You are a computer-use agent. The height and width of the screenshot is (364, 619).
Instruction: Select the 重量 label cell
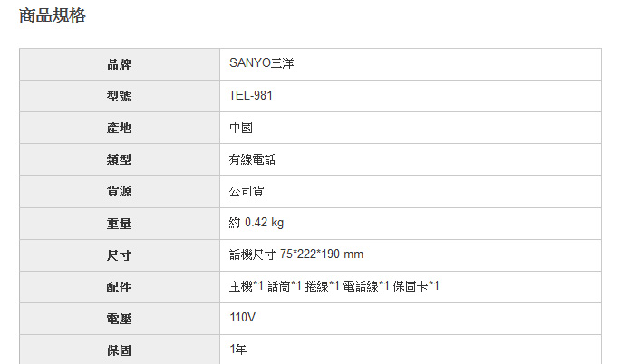tap(120, 224)
